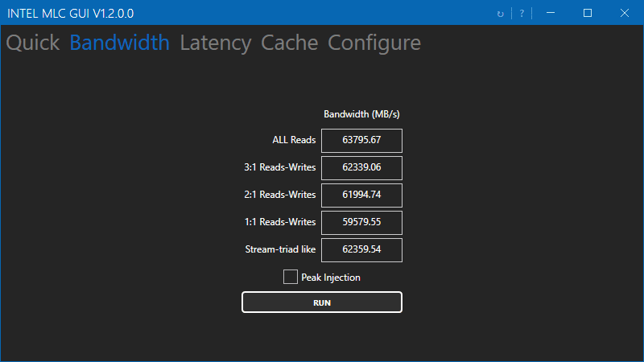The height and width of the screenshot is (362, 644).
Task: Minimize the Intel MLC GUI window
Action: [550, 14]
